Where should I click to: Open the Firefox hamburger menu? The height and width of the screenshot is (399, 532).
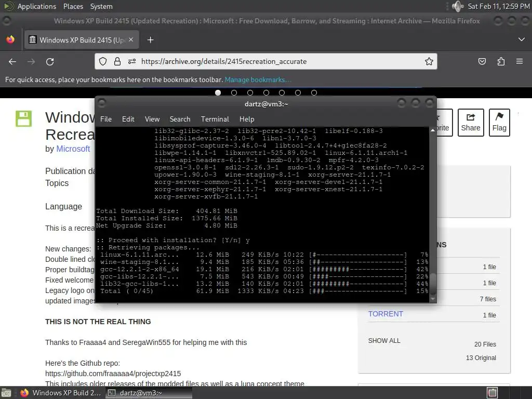520,61
